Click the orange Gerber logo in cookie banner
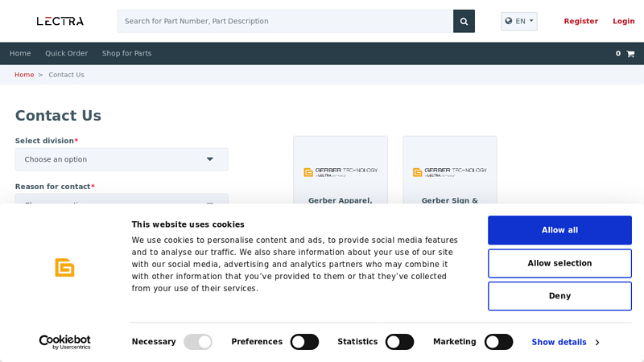Viewport: 644px width, 362px height. tap(64, 267)
